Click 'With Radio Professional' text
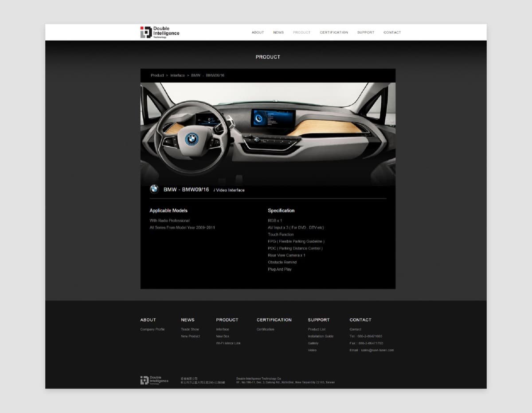This screenshot has height=413, width=532. tap(169, 220)
